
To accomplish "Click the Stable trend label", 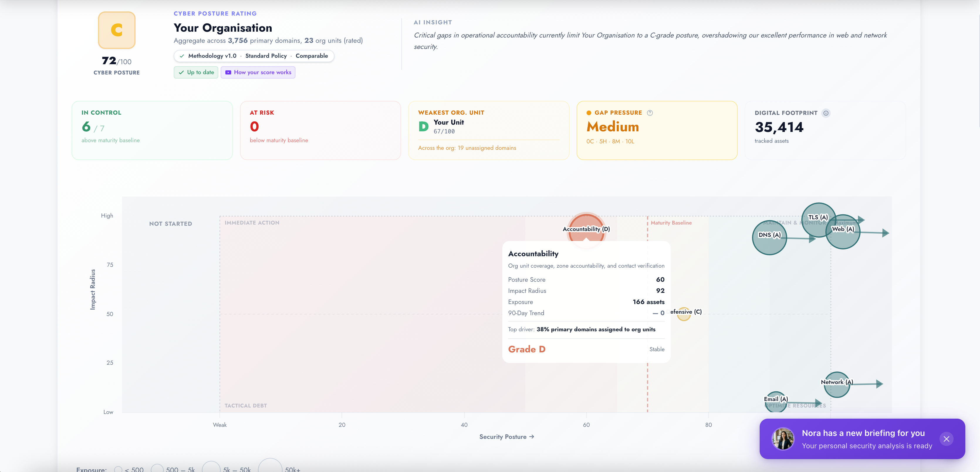I will coord(657,350).
